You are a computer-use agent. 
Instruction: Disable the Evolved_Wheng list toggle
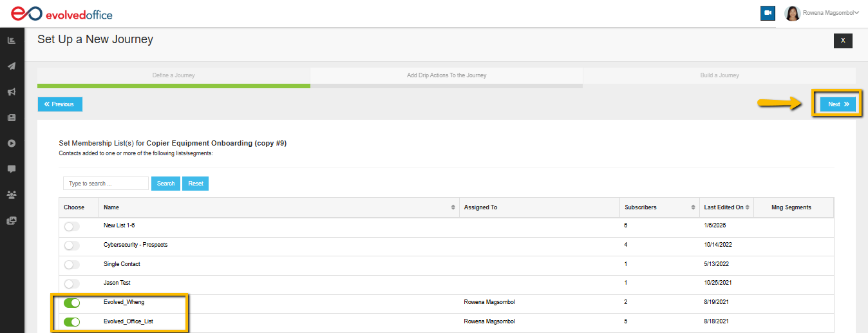click(x=72, y=303)
